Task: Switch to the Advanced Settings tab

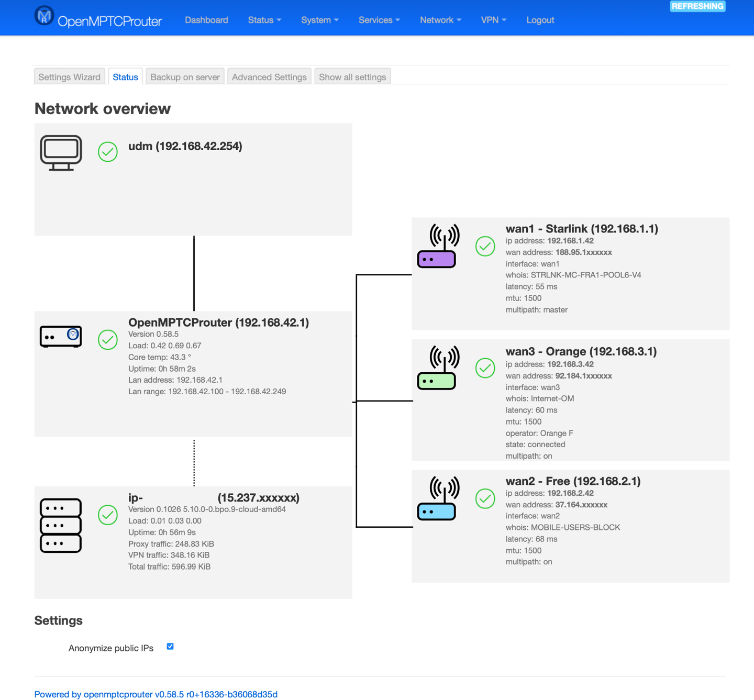Action: pos(269,77)
